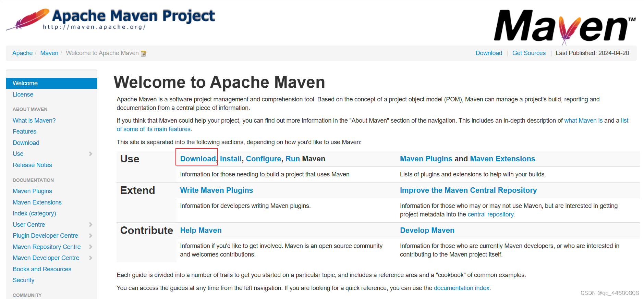Viewport: 644px width, 299px height.
Task: Click the 'Extend' section label
Action: (x=137, y=190)
